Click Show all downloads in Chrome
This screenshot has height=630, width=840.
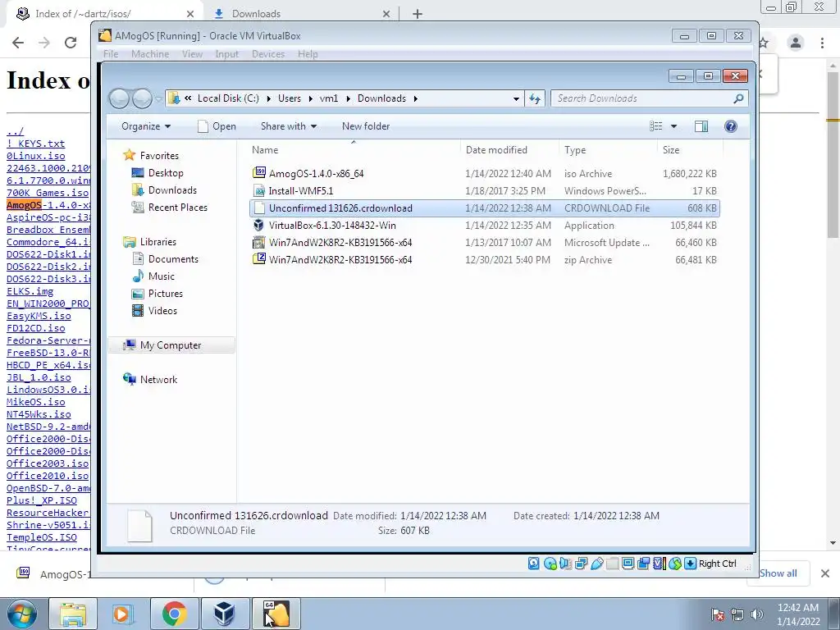point(778,573)
